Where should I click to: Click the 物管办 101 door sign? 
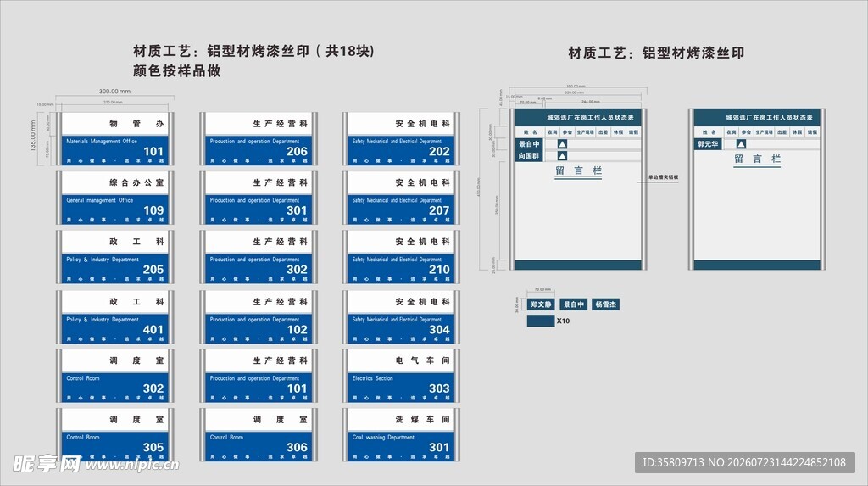click(x=115, y=138)
